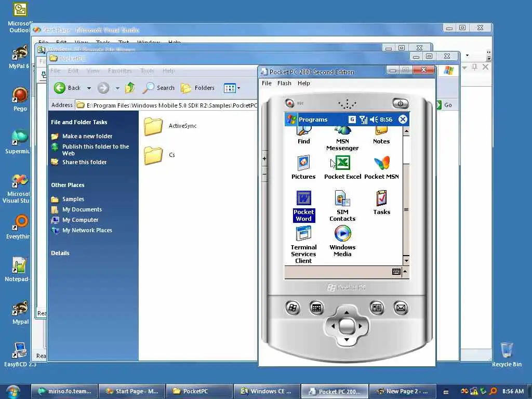Open the Views dropdown button
Viewport: 532px width, 399px height.
tap(232, 88)
